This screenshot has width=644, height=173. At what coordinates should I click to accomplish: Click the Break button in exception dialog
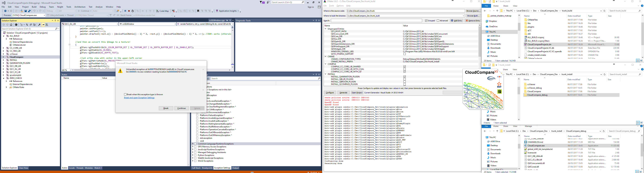[x=166, y=108]
